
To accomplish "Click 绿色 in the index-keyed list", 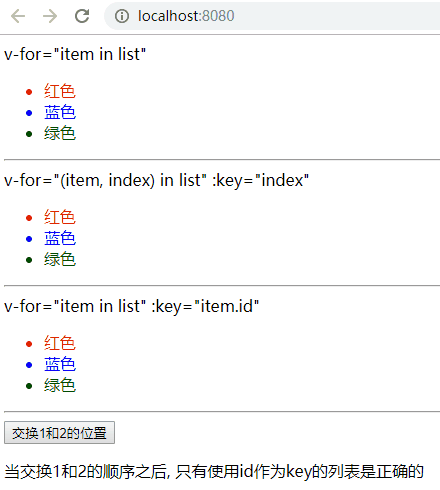I will pos(60,259).
